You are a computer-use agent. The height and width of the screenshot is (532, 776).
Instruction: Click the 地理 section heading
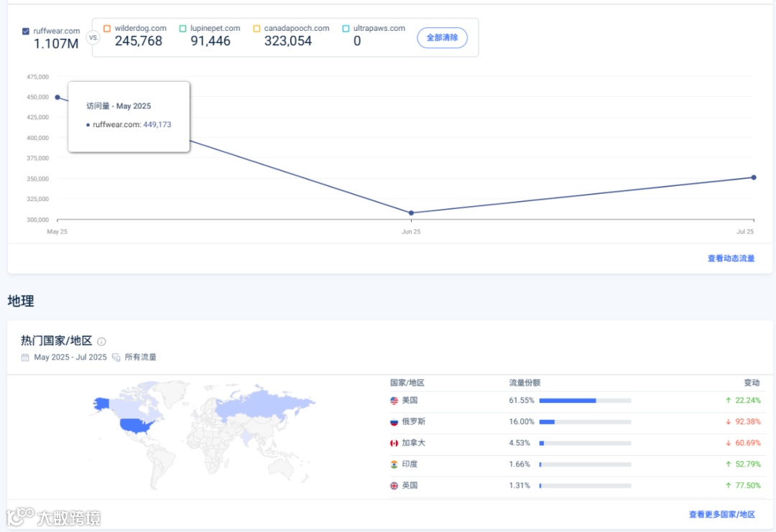(21, 301)
